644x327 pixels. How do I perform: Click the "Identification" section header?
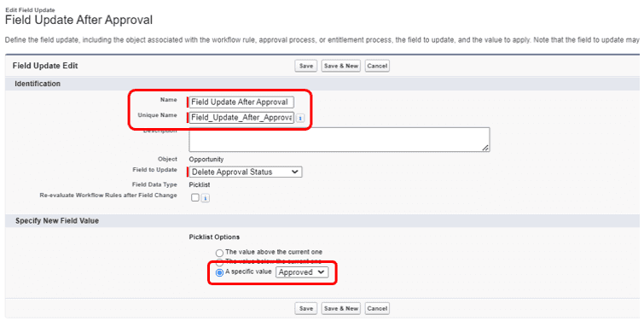click(38, 84)
